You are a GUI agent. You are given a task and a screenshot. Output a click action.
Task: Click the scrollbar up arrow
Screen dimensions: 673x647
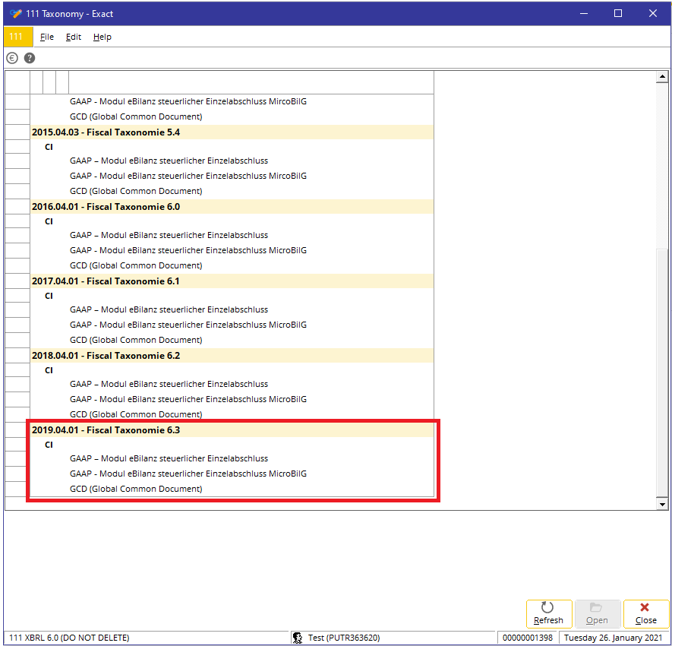tap(662, 77)
